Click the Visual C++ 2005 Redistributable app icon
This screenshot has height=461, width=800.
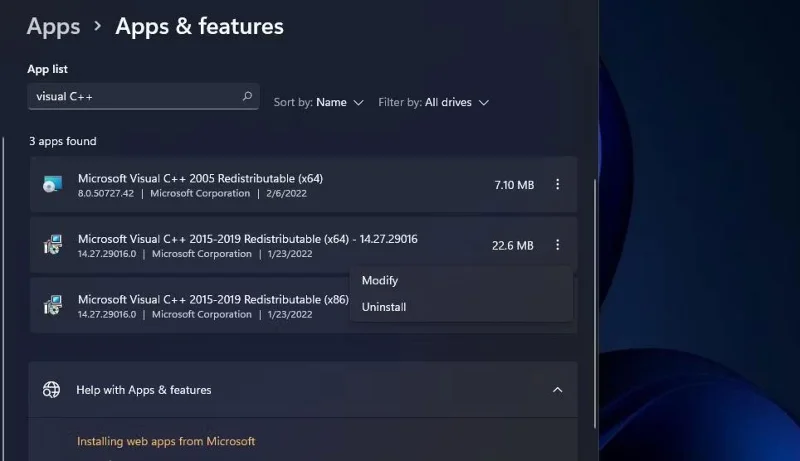pos(53,184)
